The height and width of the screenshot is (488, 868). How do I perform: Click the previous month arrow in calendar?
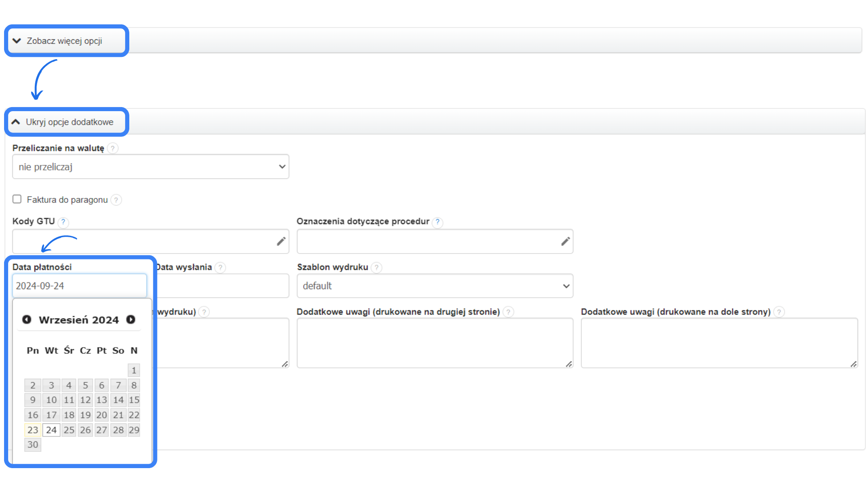(x=27, y=319)
